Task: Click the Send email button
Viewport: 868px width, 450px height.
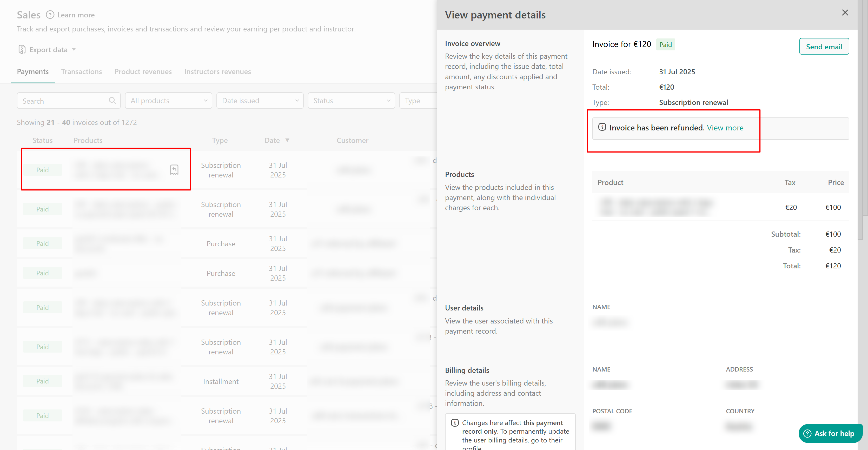Action: tap(824, 47)
